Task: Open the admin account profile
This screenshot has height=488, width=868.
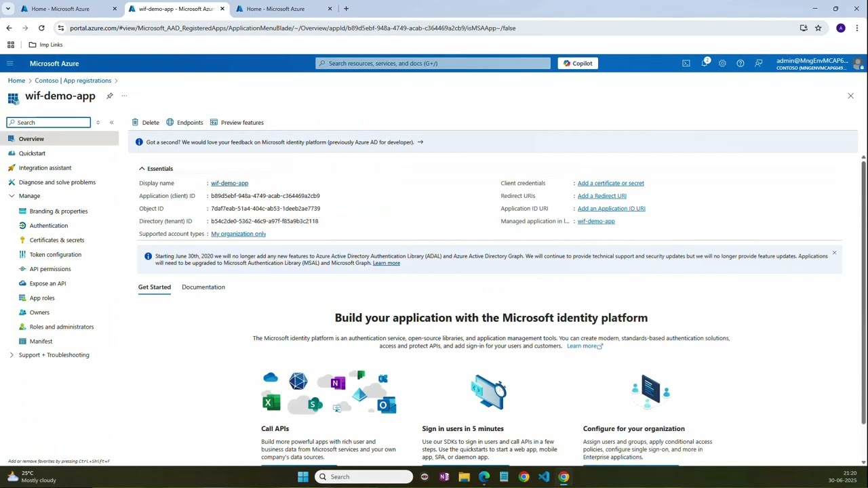Action: click(820, 63)
